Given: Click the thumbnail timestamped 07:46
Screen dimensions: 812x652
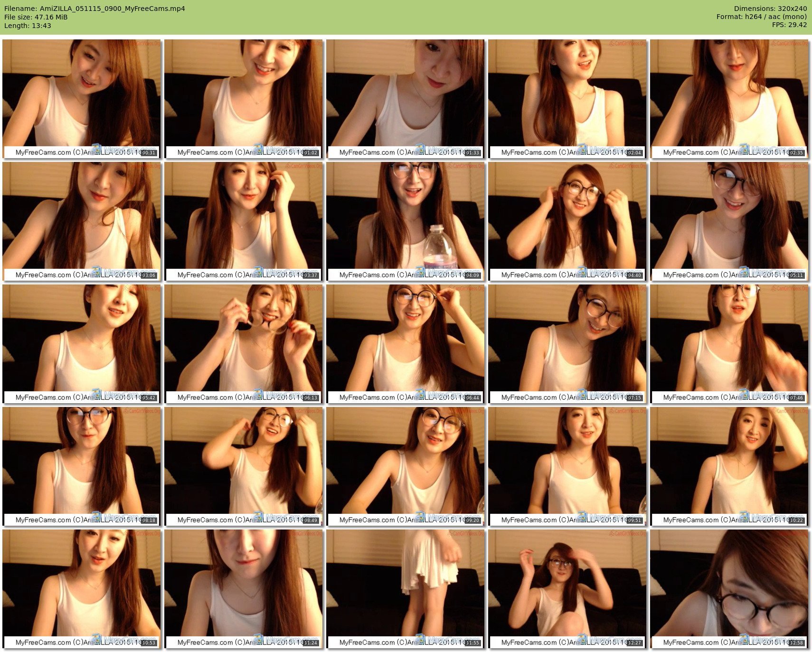Looking at the screenshot, I should [729, 344].
